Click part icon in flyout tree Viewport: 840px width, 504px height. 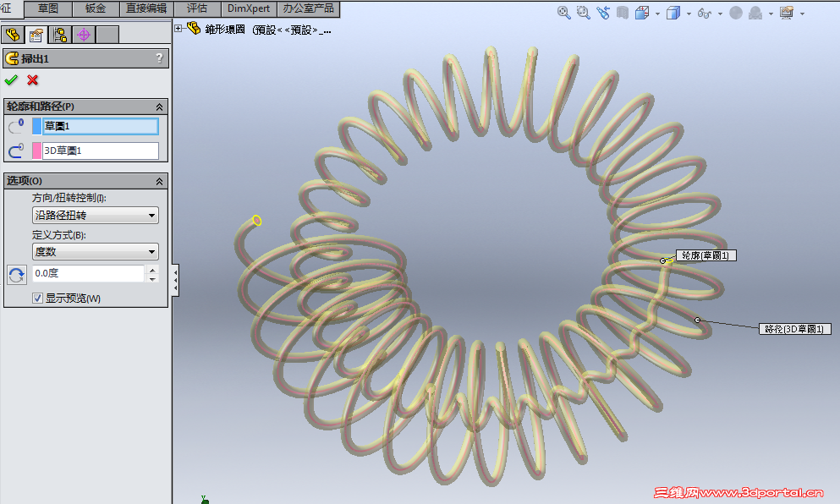(x=194, y=29)
